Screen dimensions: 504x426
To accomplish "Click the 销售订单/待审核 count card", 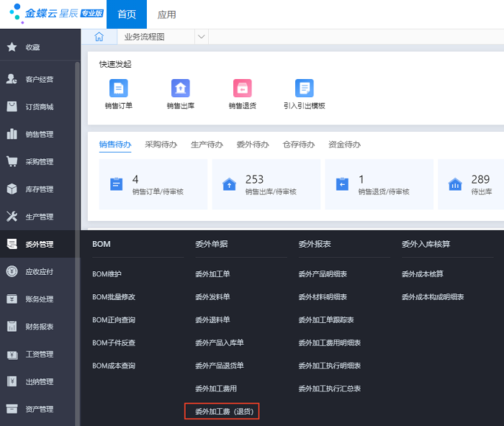I will [153, 184].
